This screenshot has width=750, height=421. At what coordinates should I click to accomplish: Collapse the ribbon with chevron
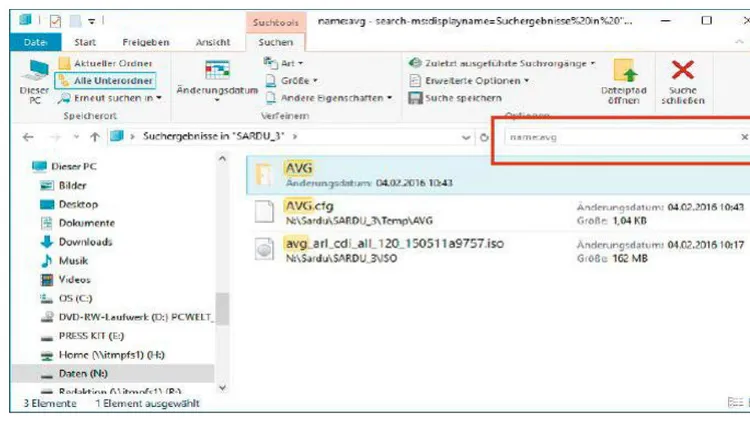[x=739, y=42]
